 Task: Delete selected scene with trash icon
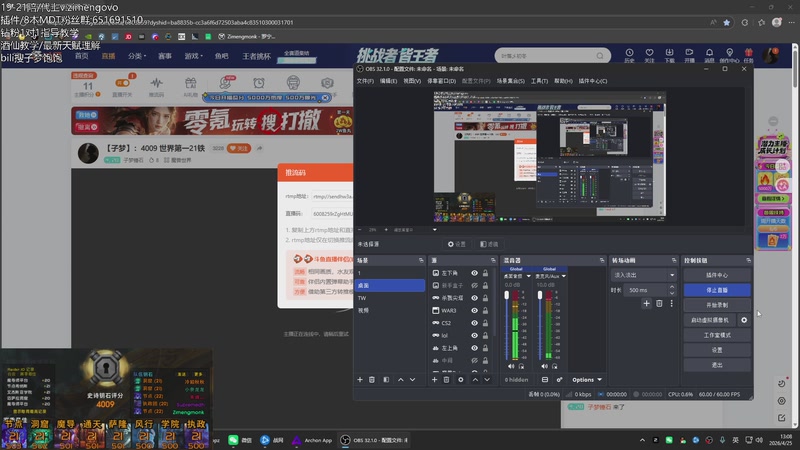[372, 380]
